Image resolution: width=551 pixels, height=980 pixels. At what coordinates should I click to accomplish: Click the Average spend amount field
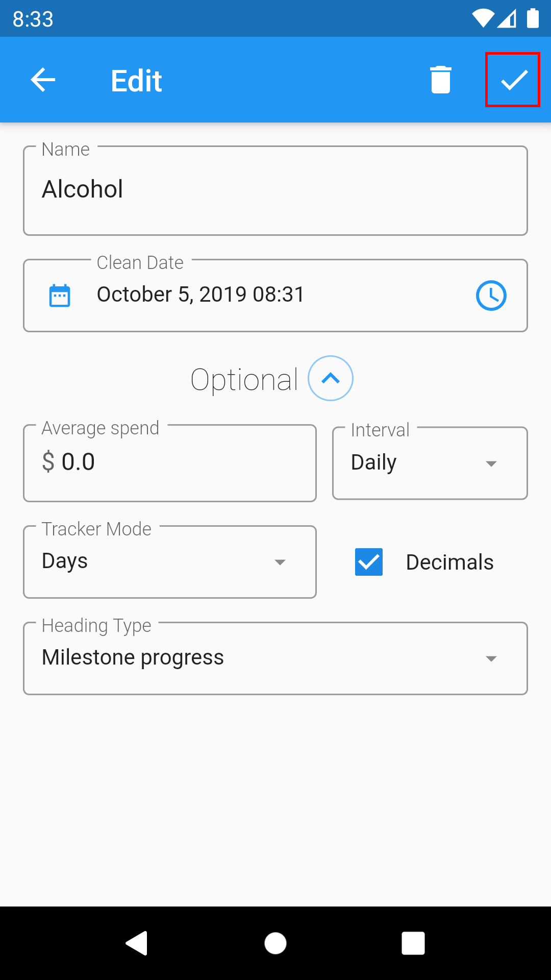click(x=170, y=463)
